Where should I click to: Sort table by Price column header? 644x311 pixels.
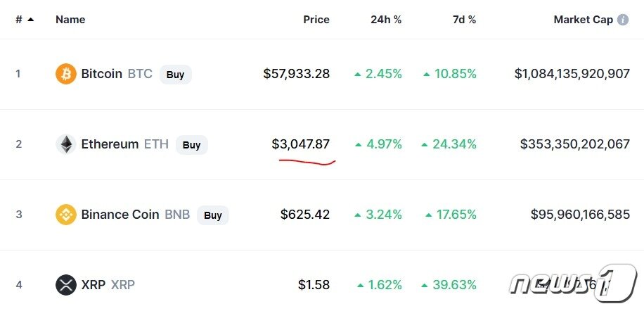click(x=316, y=20)
